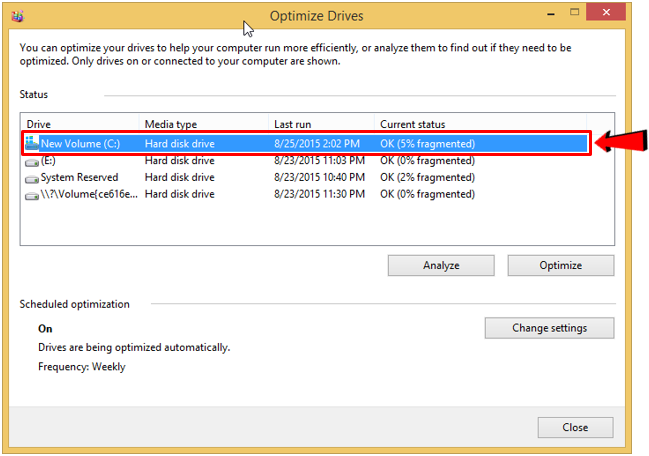The height and width of the screenshot is (456, 649).
Task: Select the New Volume (C:) drive icon
Action: tap(31, 143)
